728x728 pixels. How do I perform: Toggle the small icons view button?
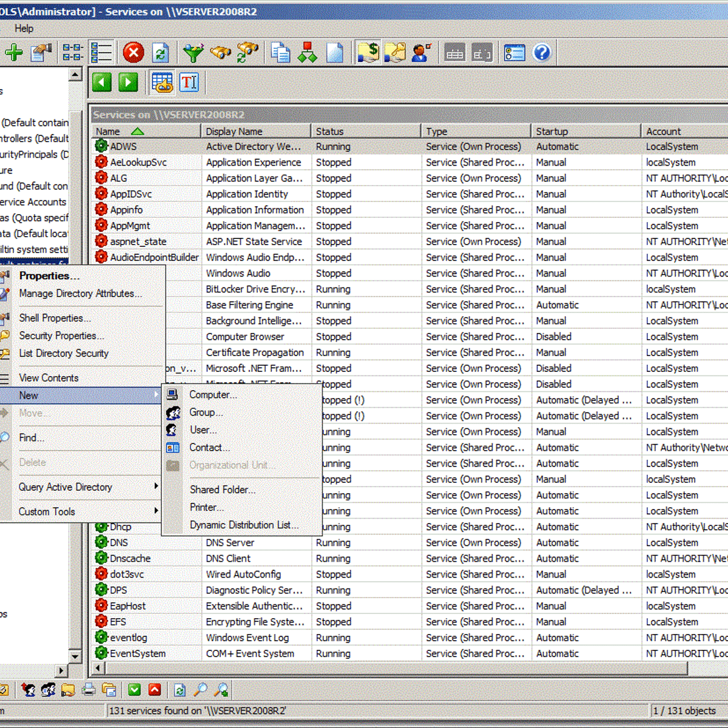click(x=73, y=53)
